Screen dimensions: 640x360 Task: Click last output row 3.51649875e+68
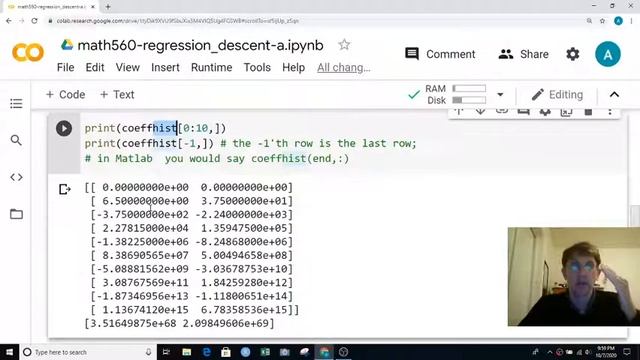click(x=179, y=323)
